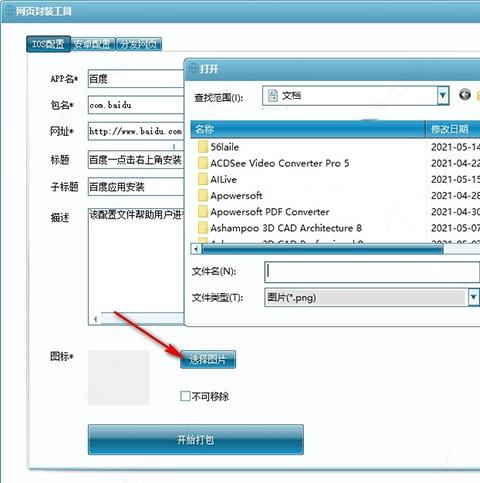Click the APP名 input field

pyautogui.click(x=136, y=79)
